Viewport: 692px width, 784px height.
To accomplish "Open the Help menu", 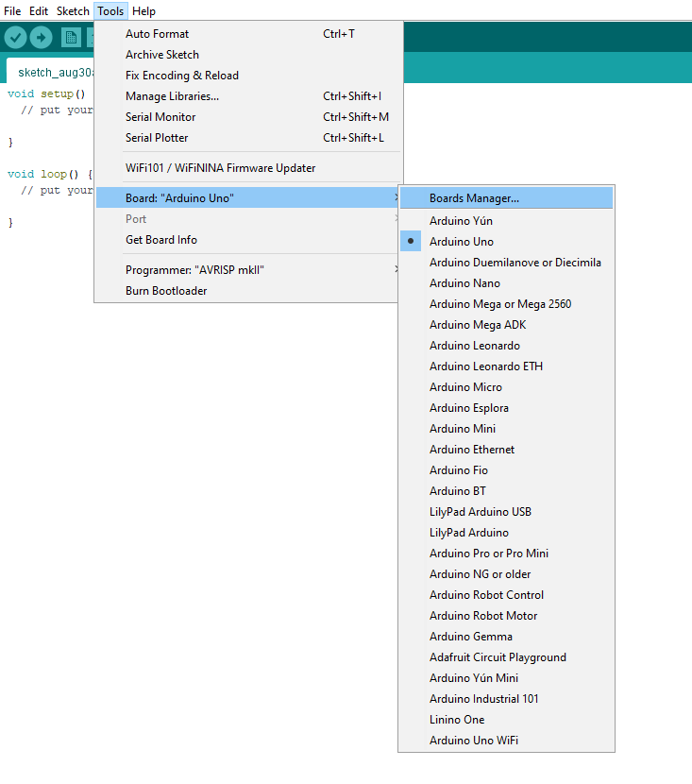I will pos(143,11).
